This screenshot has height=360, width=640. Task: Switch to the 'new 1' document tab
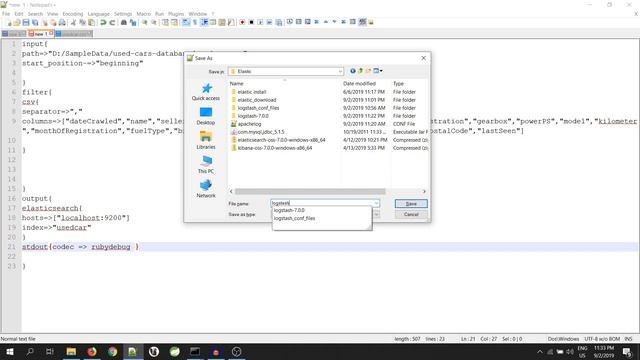(40, 34)
